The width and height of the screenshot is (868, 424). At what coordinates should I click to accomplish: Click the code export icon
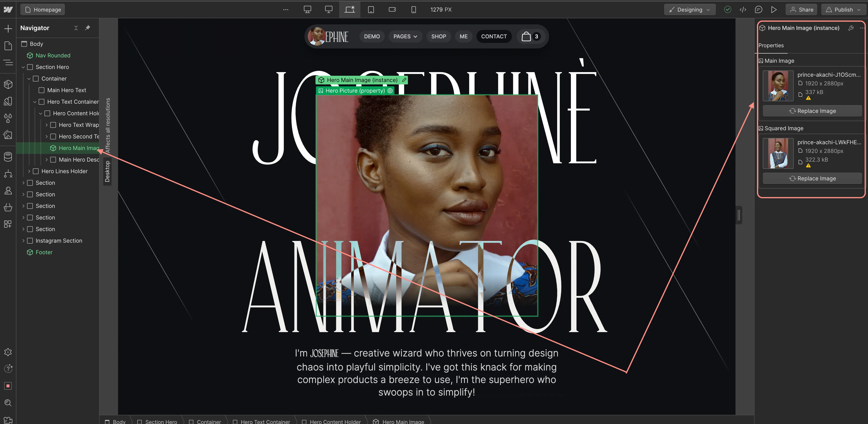point(743,10)
